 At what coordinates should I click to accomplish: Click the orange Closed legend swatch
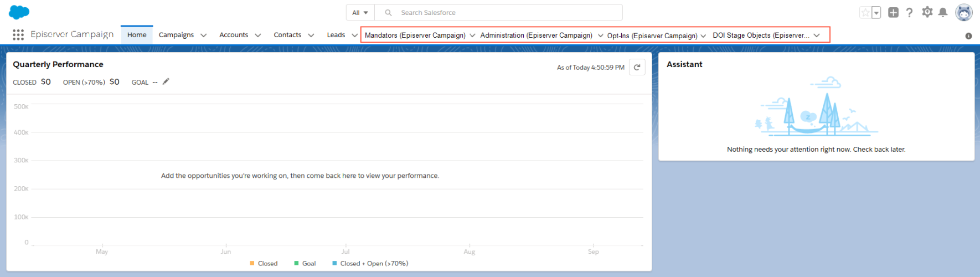(x=252, y=263)
